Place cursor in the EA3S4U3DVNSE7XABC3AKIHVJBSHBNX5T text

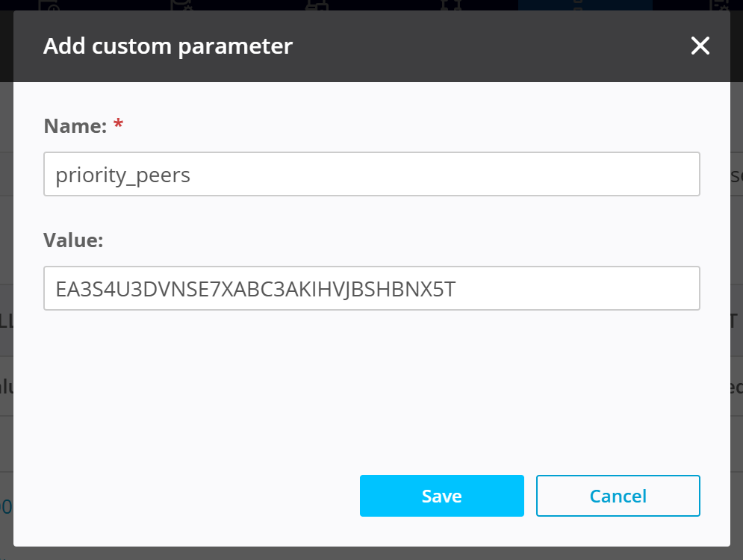(255, 289)
